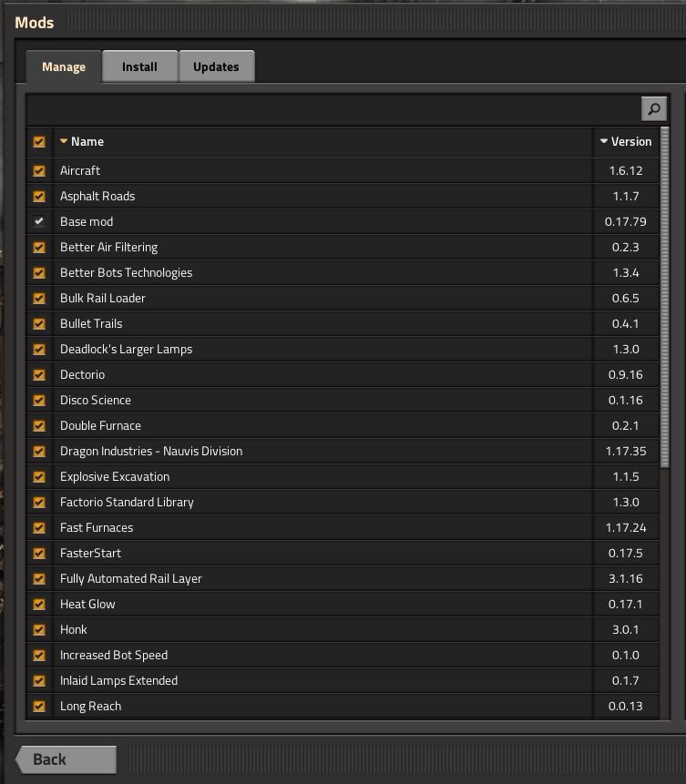Disable Disco Science checkbox

click(x=39, y=400)
